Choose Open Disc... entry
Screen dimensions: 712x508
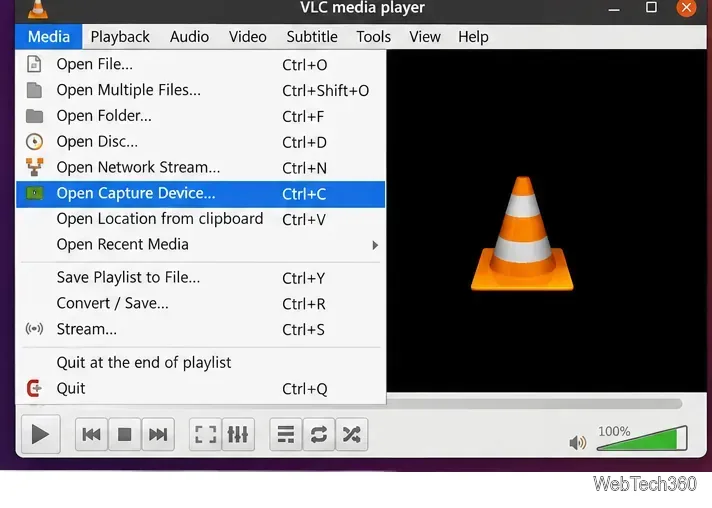tap(200, 142)
